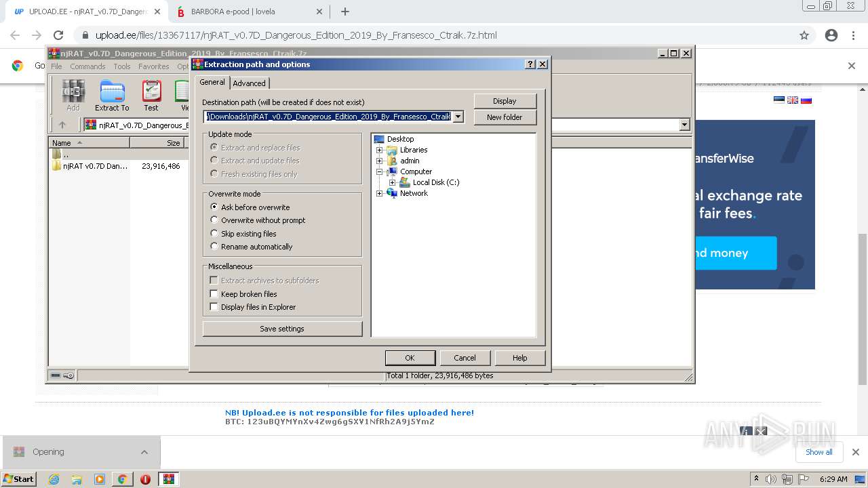Open the WinRAR Favorites menu

coord(154,66)
